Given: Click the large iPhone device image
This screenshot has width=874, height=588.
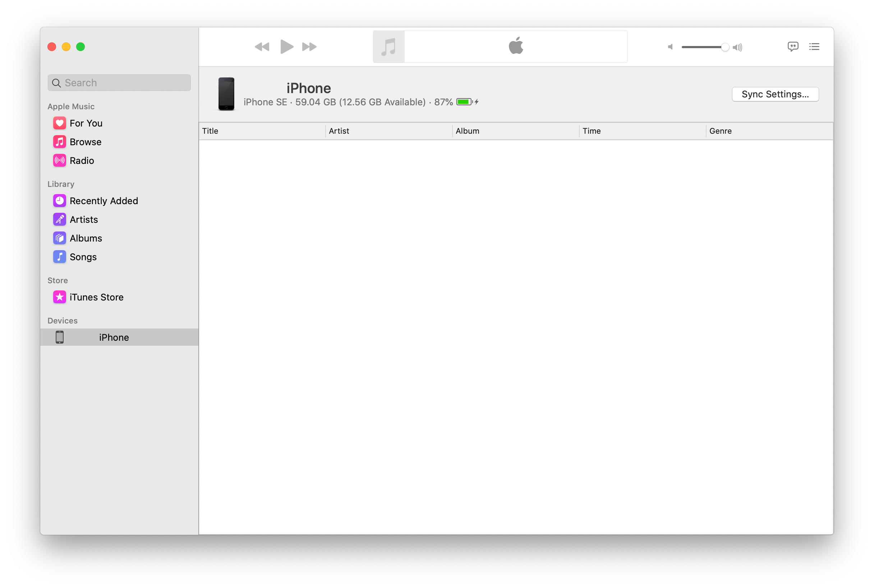Looking at the screenshot, I should point(226,94).
